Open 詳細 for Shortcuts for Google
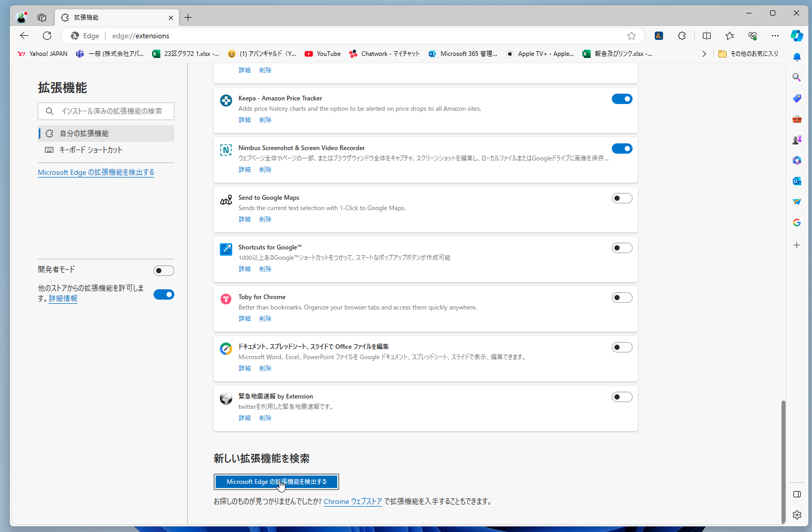 tap(245, 269)
